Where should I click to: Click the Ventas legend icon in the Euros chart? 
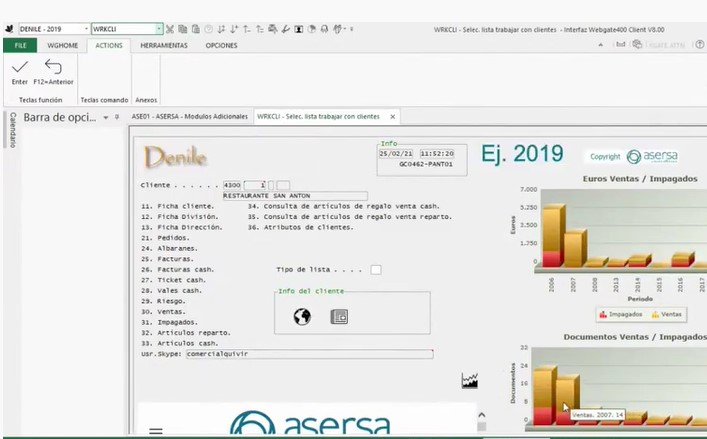pyautogui.click(x=655, y=315)
